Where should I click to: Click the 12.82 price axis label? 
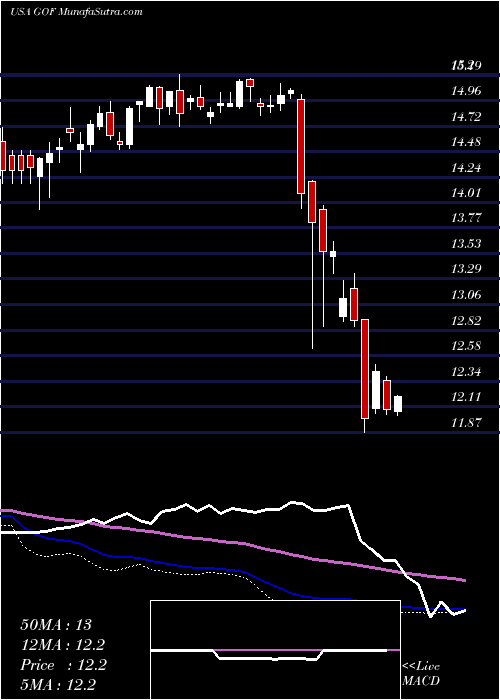466,321
